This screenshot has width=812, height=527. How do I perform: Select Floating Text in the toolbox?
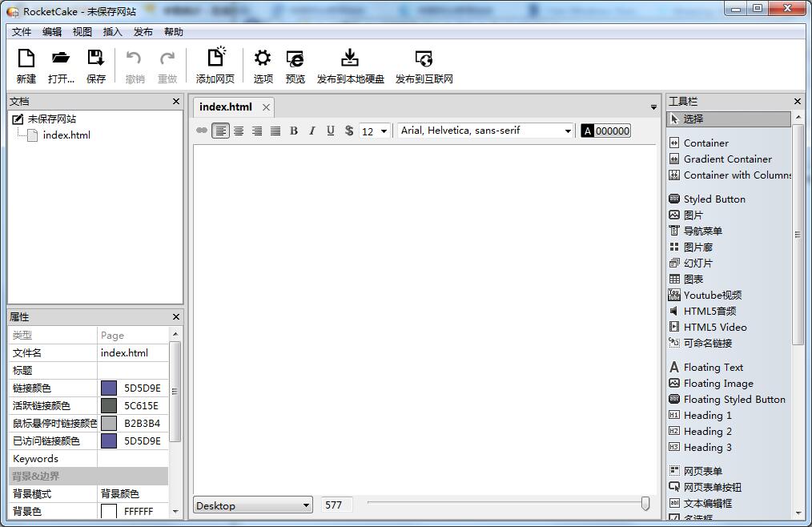click(x=713, y=367)
